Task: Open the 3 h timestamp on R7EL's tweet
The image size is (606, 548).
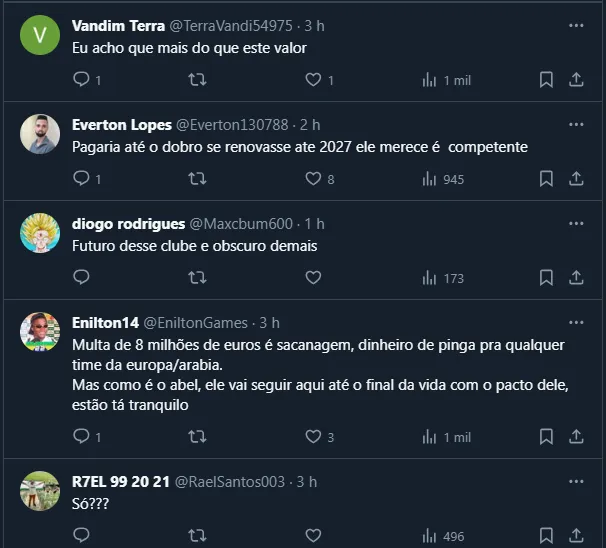Action: coord(305,481)
